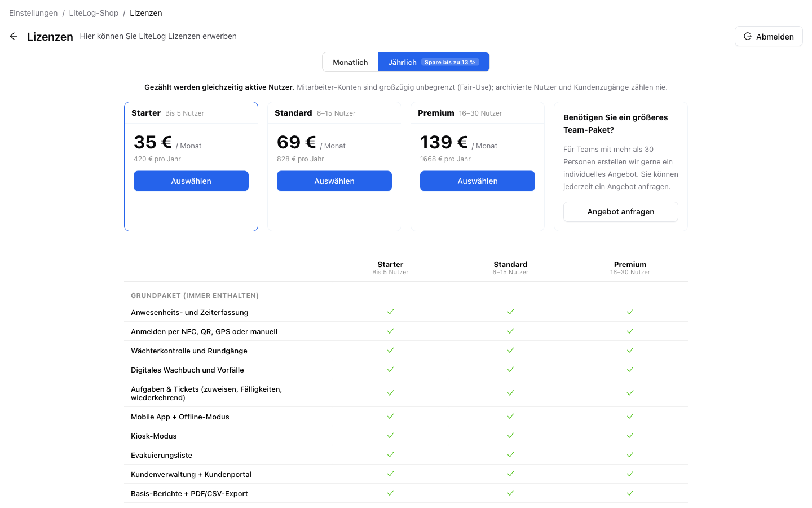
Task: Open Einstellungen breadcrumb
Action: (33, 13)
